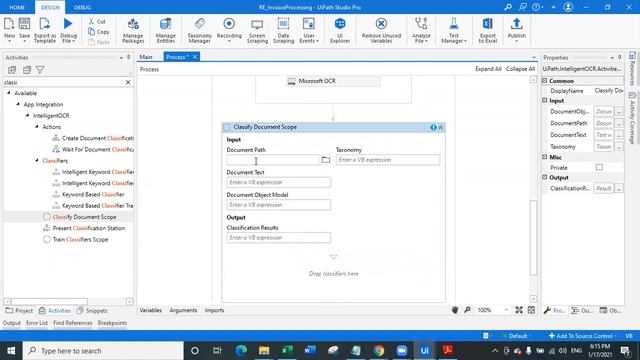Click the Classification Results expression field

[x=279, y=238]
